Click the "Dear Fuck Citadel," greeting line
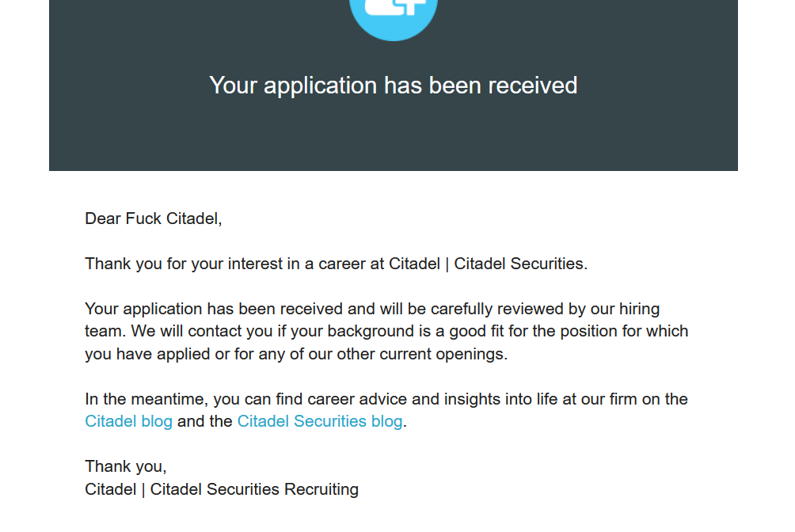The image size is (795, 532). 154,218
